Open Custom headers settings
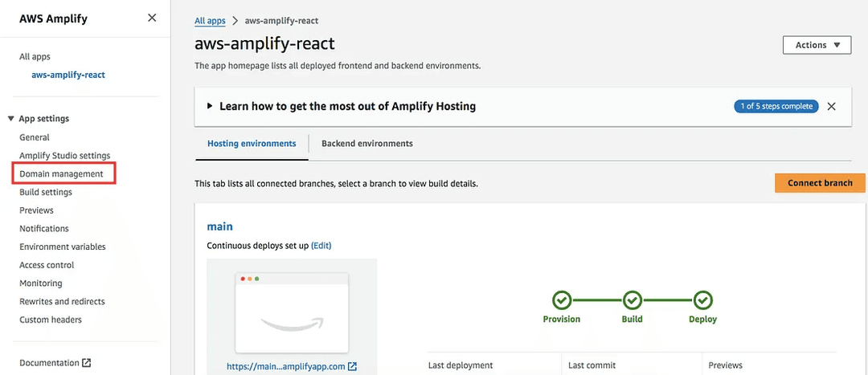This screenshot has width=868, height=375. (51, 320)
